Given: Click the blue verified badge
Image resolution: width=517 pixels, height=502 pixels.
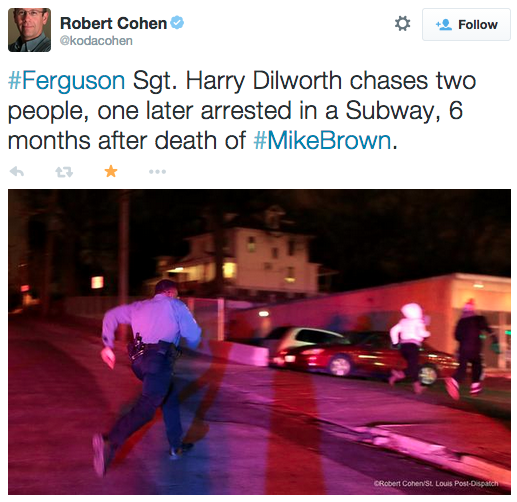Looking at the screenshot, I should click(177, 23).
